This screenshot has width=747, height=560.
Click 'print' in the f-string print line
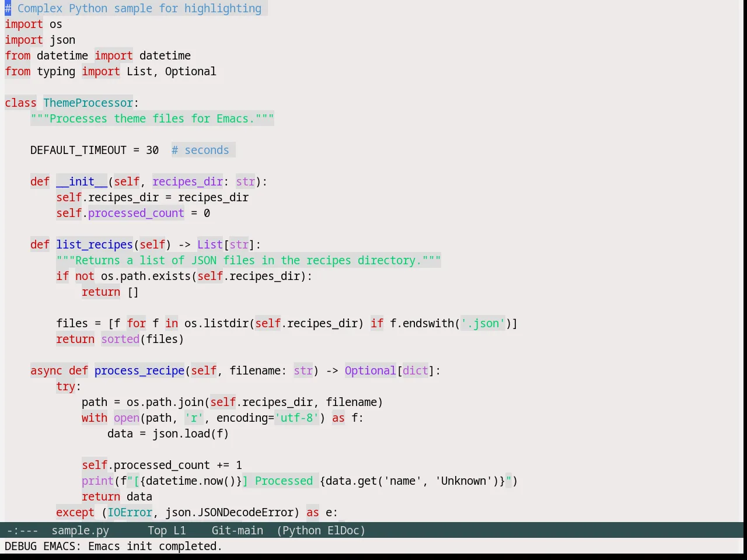(97, 481)
